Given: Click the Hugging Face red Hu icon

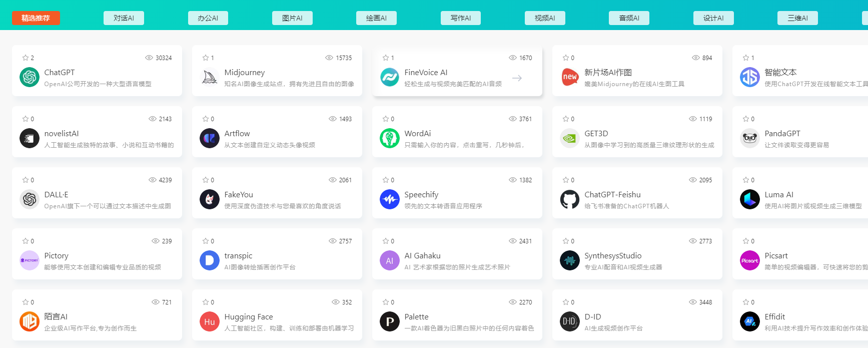Looking at the screenshot, I should 210,321.
